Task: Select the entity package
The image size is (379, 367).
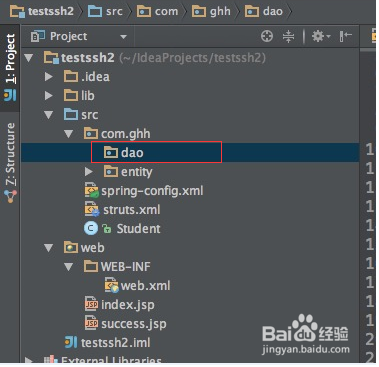Action: pyautogui.click(x=128, y=172)
